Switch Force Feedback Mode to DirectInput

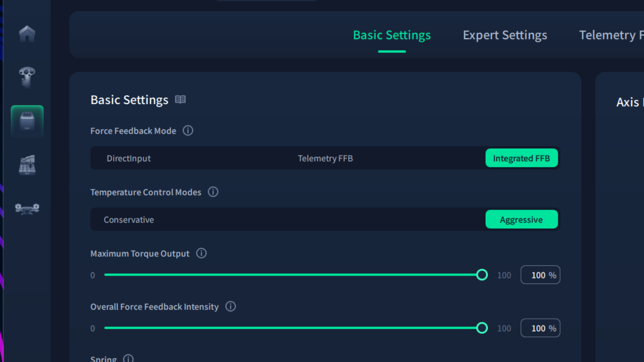point(129,158)
